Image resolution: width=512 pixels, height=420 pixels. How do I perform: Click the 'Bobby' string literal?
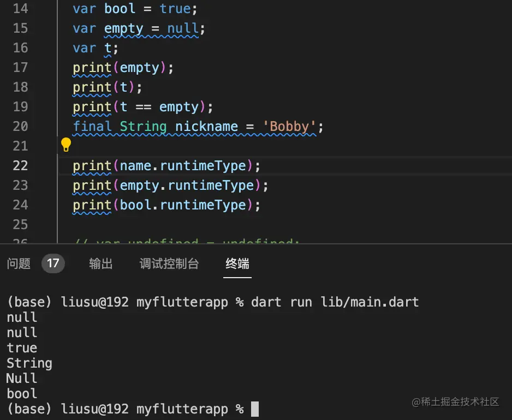(290, 127)
